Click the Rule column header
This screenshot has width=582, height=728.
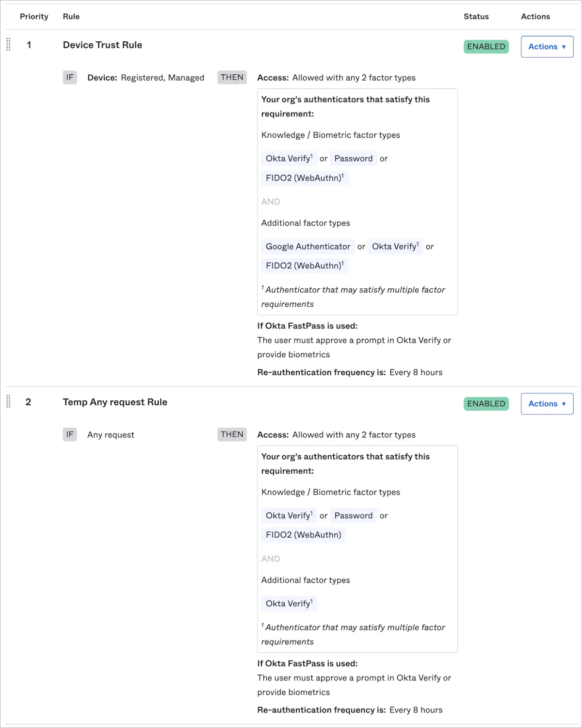pyautogui.click(x=71, y=17)
